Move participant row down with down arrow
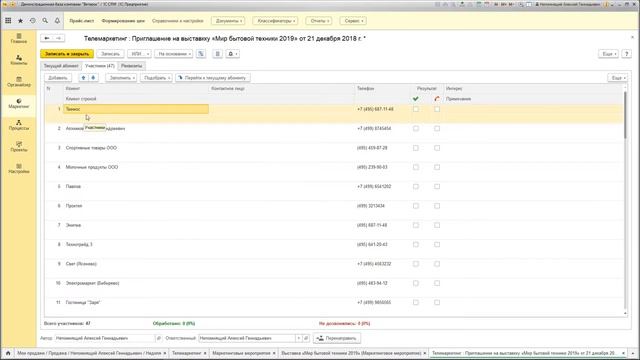 point(93,78)
